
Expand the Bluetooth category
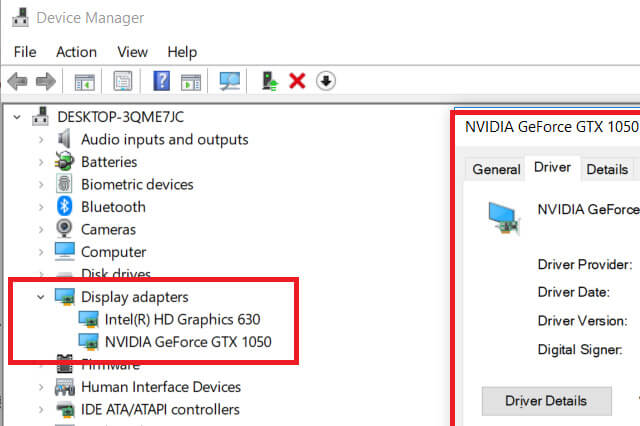click(x=41, y=207)
